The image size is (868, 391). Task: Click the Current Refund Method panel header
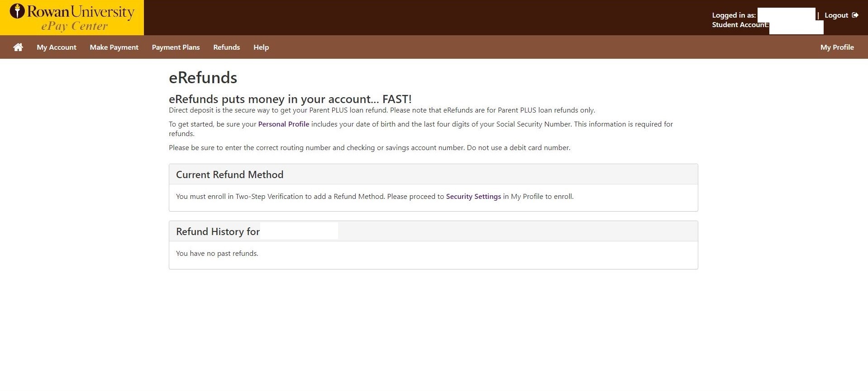pos(229,175)
